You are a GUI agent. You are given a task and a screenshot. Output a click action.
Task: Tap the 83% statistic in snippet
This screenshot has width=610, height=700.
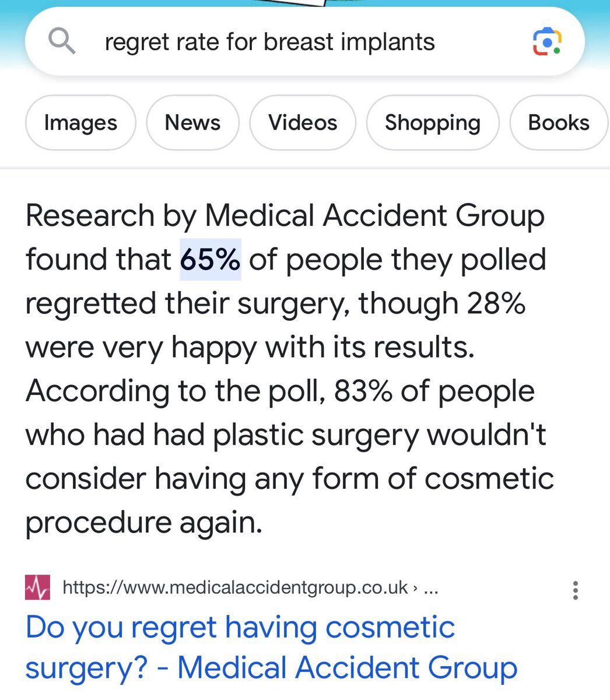[363, 391]
